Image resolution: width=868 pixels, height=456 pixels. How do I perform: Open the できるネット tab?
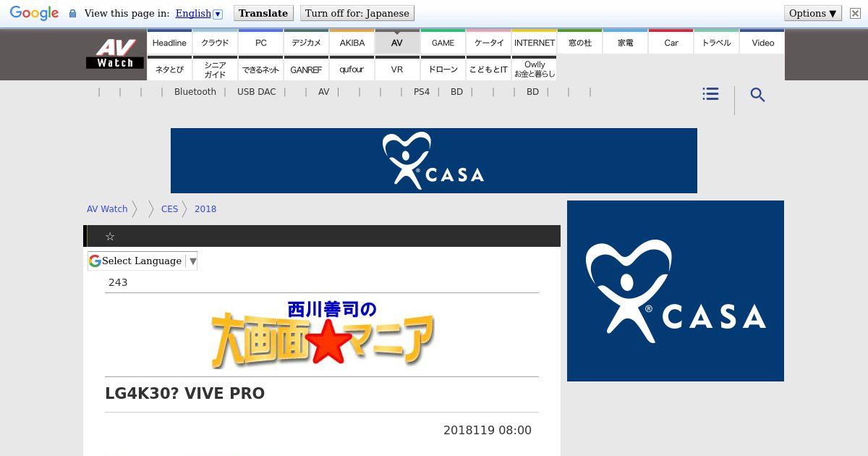click(261, 69)
